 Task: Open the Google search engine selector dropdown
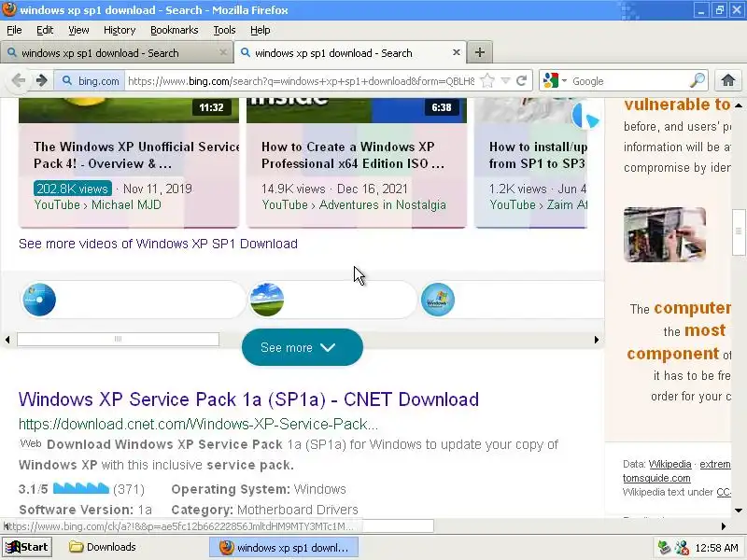coord(555,80)
